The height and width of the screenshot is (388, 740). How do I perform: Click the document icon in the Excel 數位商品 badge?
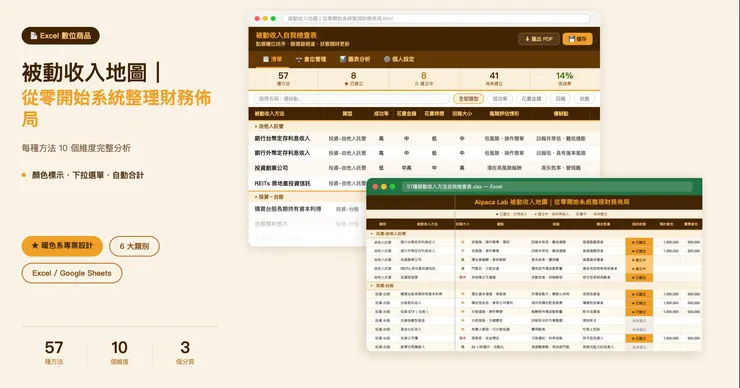click(x=34, y=36)
